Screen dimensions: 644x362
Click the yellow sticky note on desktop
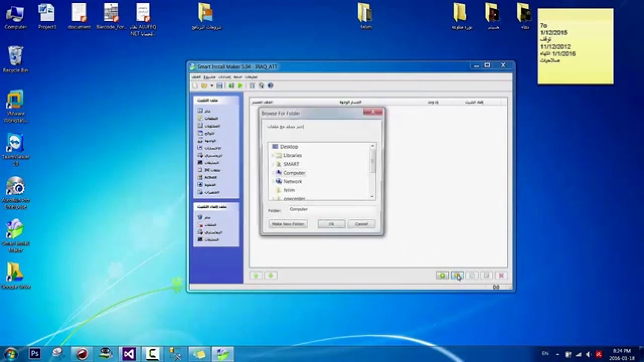coord(576,46)
